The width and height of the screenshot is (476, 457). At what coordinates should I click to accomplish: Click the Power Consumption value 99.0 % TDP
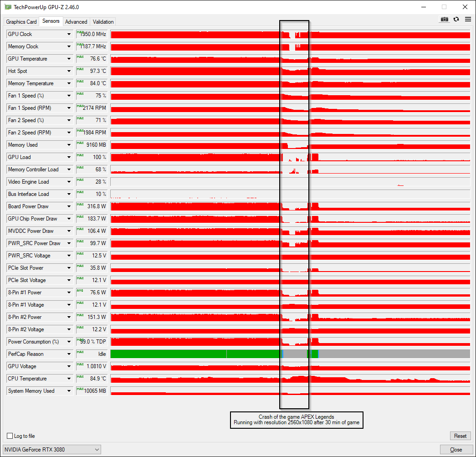[x=92, y=342]
